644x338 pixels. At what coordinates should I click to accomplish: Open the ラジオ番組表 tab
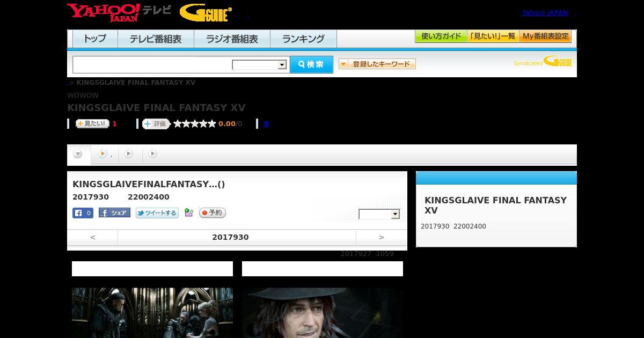[x=232, y=39]
